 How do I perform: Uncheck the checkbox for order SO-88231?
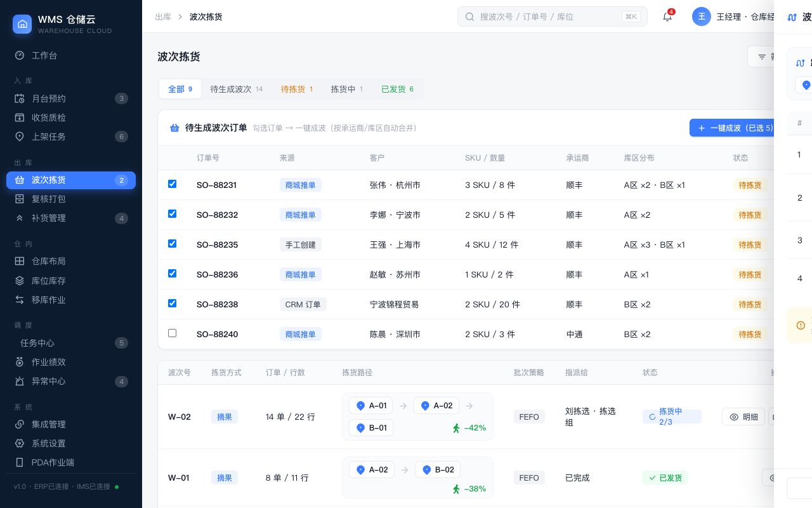coord(172,184)
